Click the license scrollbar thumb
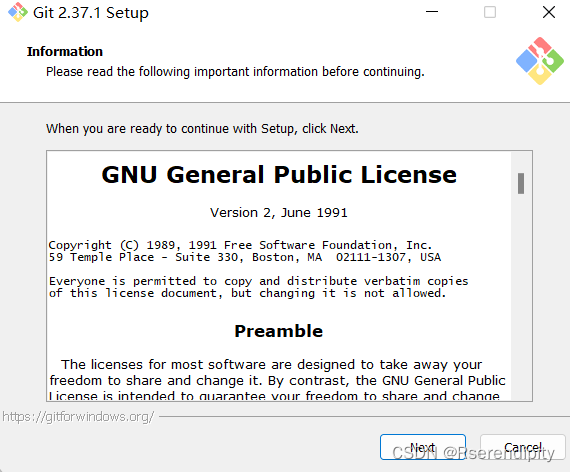 point(521,183)
